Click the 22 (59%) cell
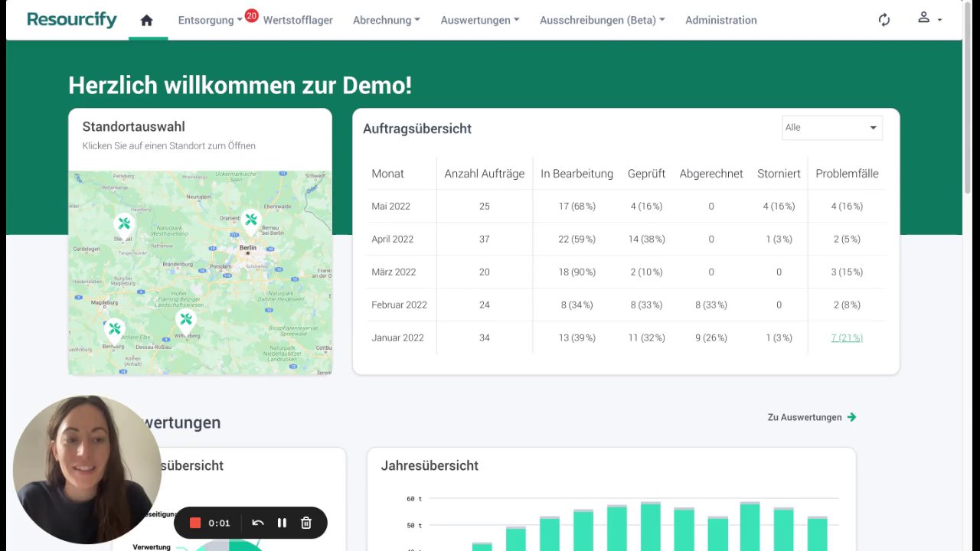980x551 pixels. pyautogui.click(x=577, y=239)
